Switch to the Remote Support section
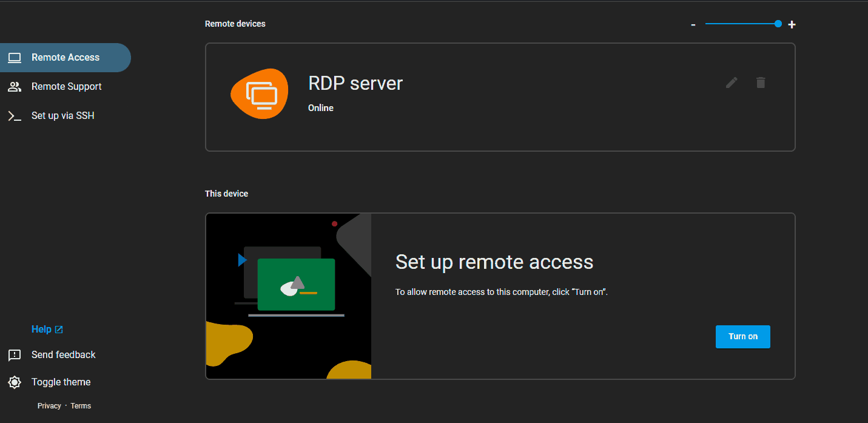 click(x=66, y=86)
